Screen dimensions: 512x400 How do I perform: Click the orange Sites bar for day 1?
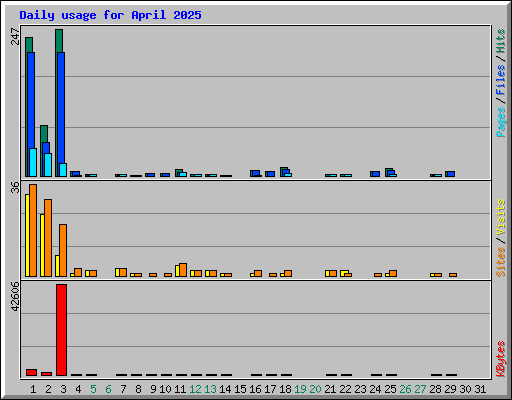33,230
